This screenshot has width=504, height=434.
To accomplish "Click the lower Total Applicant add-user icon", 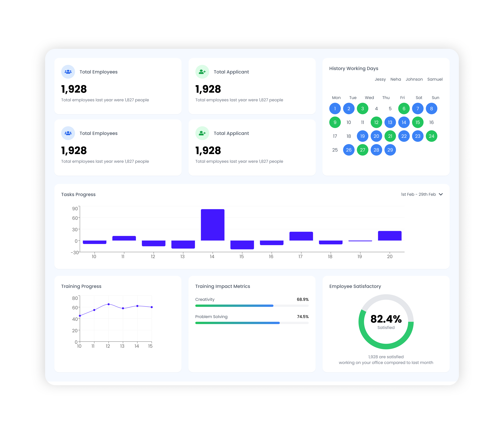I will click(202, 133).
